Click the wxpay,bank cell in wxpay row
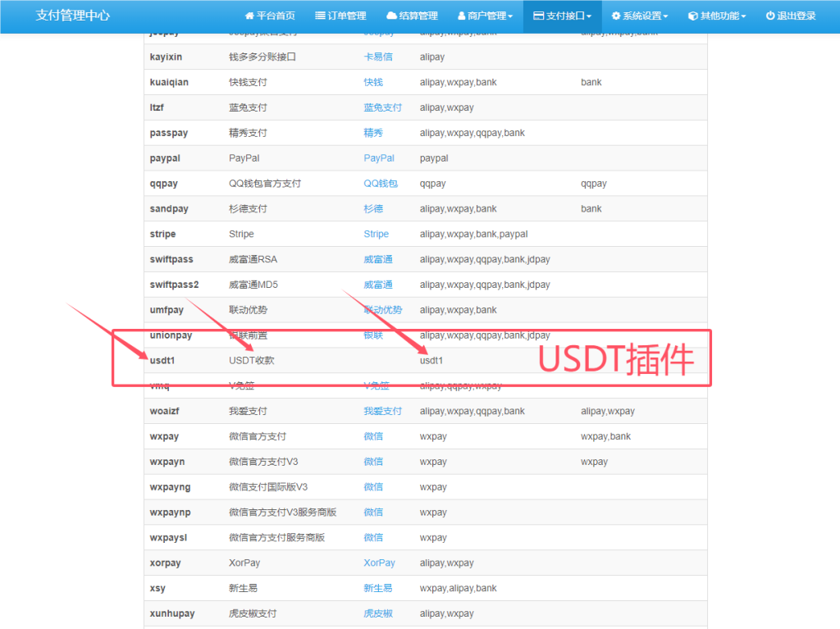Viewport: 840px width, 629px height. pyautogui.click(x=605, y=436)
